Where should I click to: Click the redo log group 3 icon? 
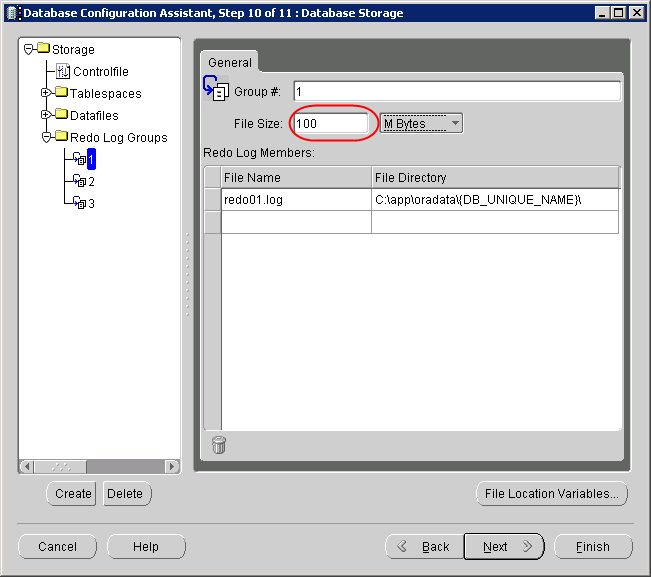(79, 203)
